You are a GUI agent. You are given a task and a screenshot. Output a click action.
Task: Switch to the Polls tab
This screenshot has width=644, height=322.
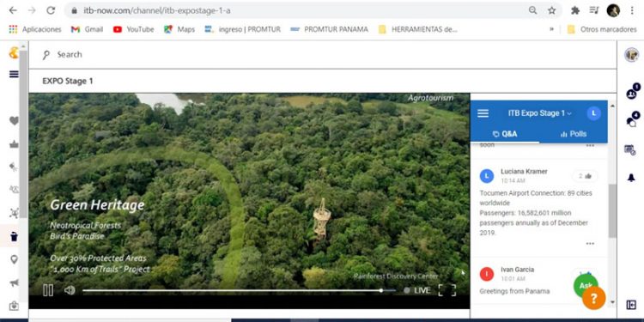click(574, 134)
